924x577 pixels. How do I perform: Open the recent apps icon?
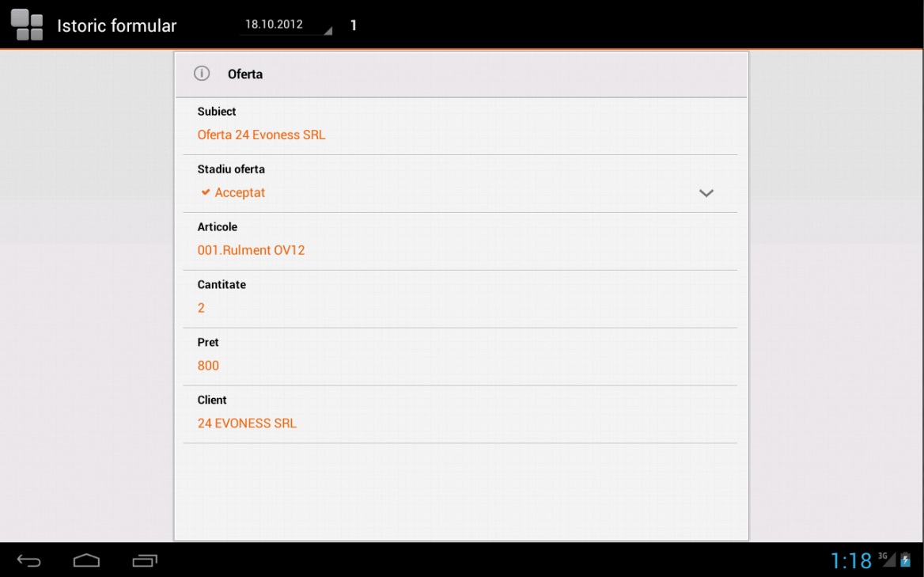(x=145, y=560)
